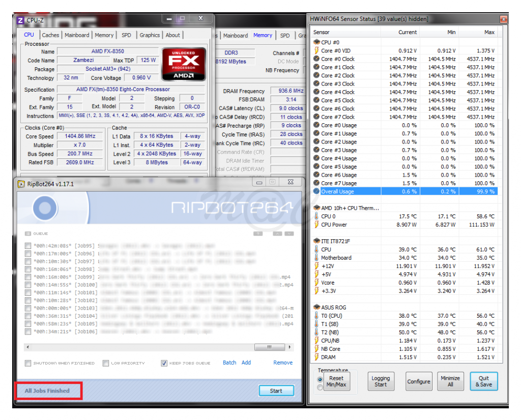Select the first Temperature radio button
The width and height of the screenshot is (521, 420).
point(320,379)
